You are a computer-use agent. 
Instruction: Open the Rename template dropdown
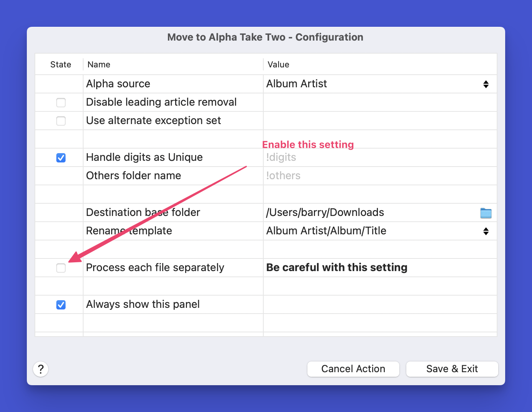[x=486, y=231]
